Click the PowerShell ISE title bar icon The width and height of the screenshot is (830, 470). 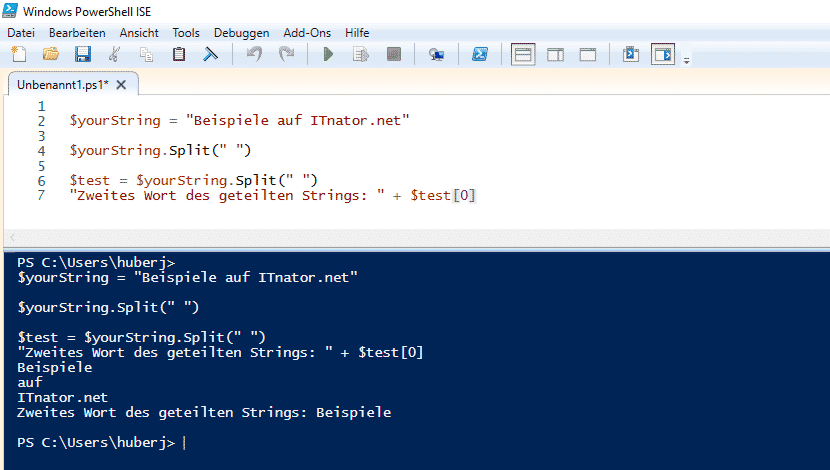[10, 11]
